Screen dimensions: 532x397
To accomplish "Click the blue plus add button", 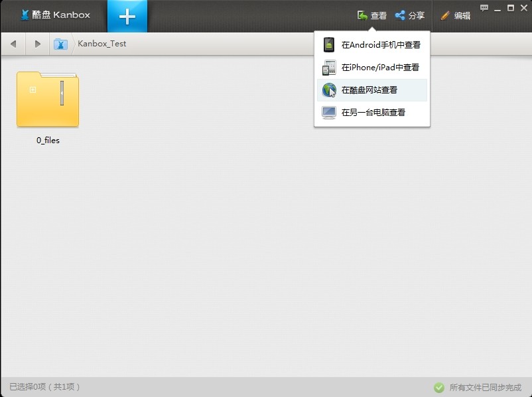I will pos(127,17).
